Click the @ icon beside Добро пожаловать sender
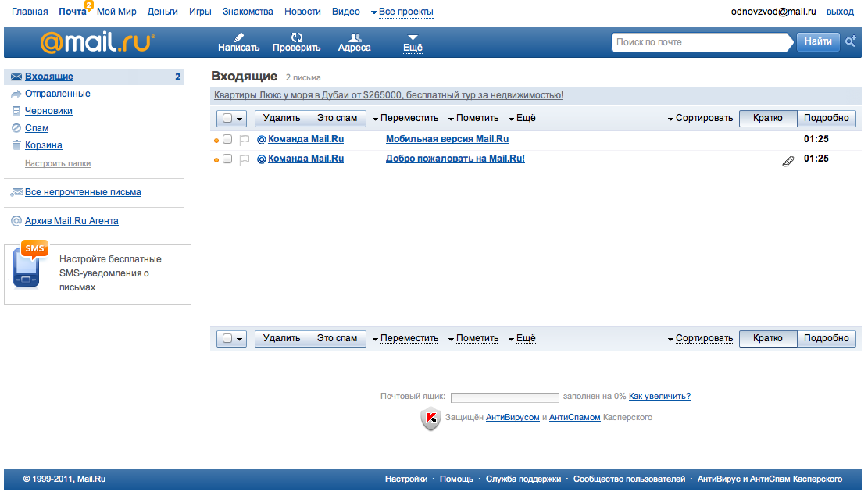Viewport: 868px width, 499px height. tap(261, 159)
